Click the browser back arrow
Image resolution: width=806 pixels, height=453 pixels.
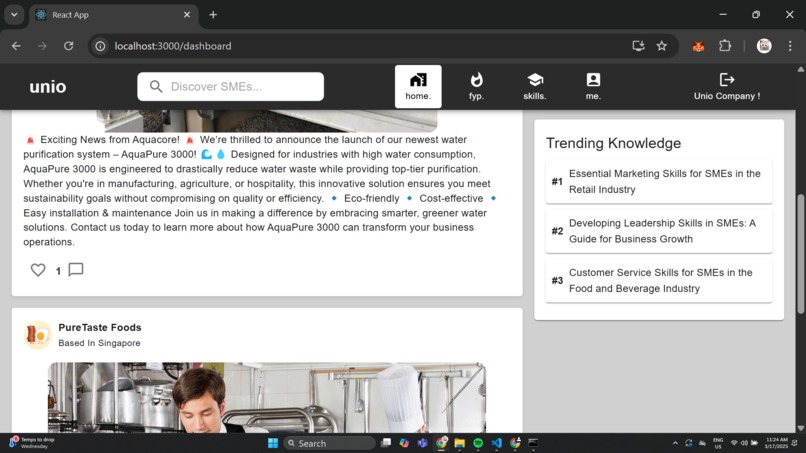[16, 46]
